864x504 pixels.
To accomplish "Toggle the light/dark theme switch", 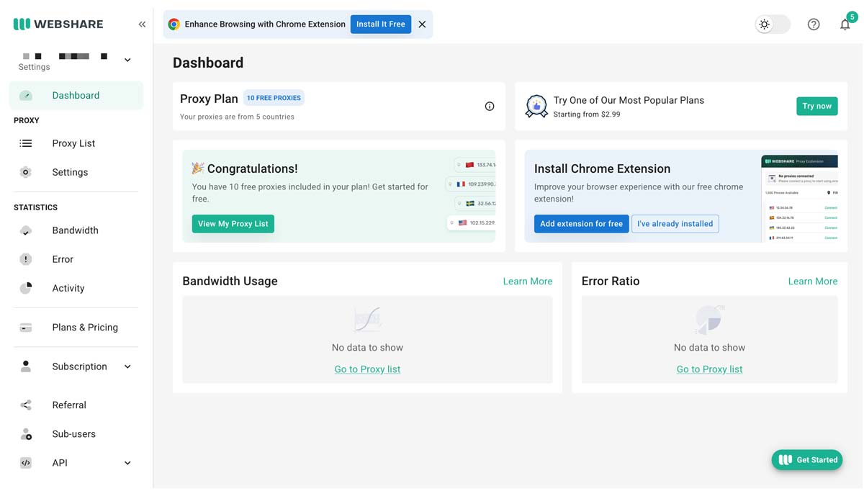I will pos(772,24).
